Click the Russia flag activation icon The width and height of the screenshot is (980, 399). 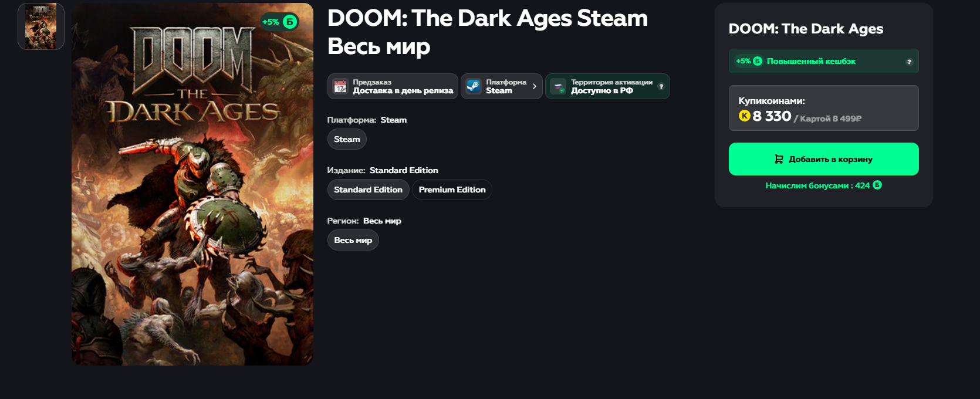[558, 86]
